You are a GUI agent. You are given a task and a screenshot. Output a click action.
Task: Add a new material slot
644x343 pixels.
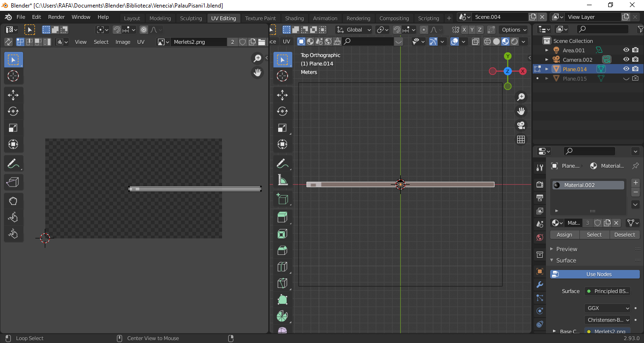636,183
